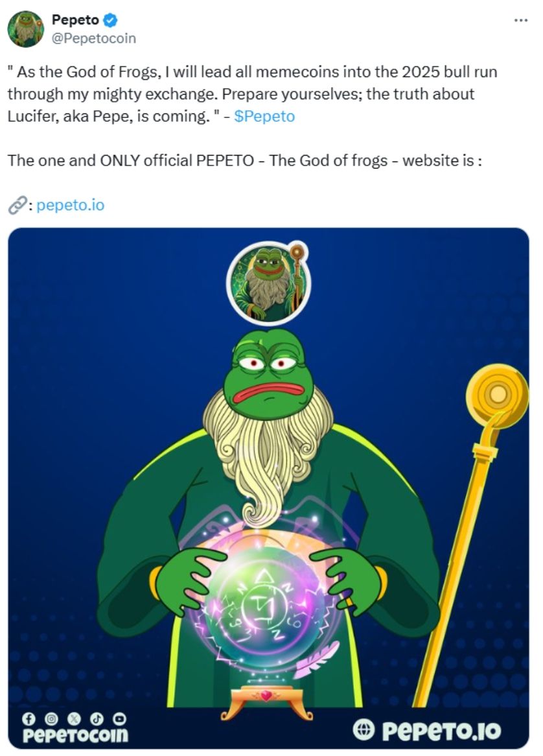
Task: Open the pepeto.io link in the tweet
Action: click(x=71, y=205)
